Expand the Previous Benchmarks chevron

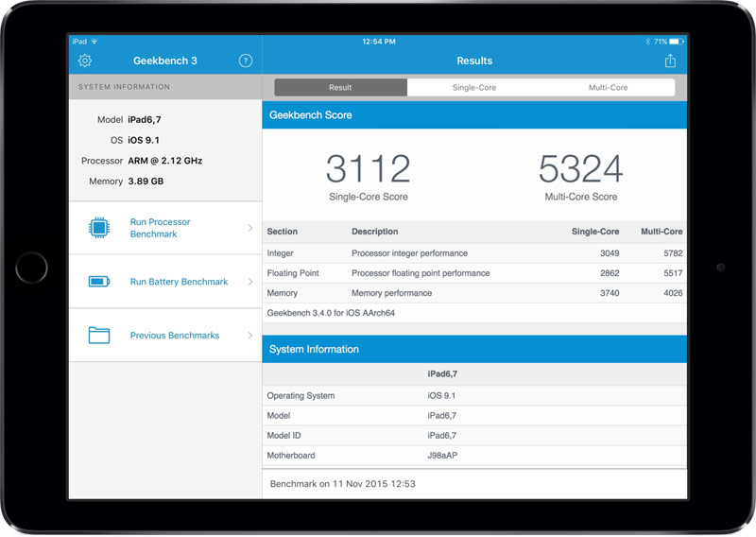(250, 335)
